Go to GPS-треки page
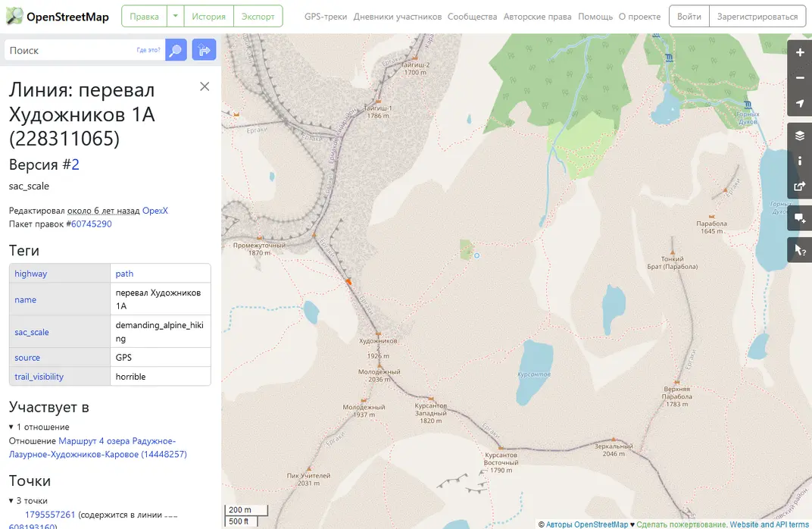 [325, 17]
